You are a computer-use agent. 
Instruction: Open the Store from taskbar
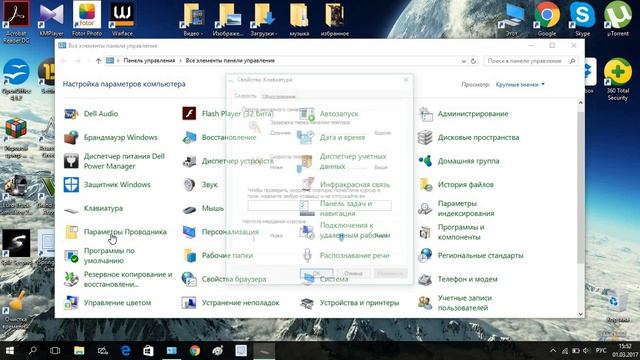click(149, 351)
